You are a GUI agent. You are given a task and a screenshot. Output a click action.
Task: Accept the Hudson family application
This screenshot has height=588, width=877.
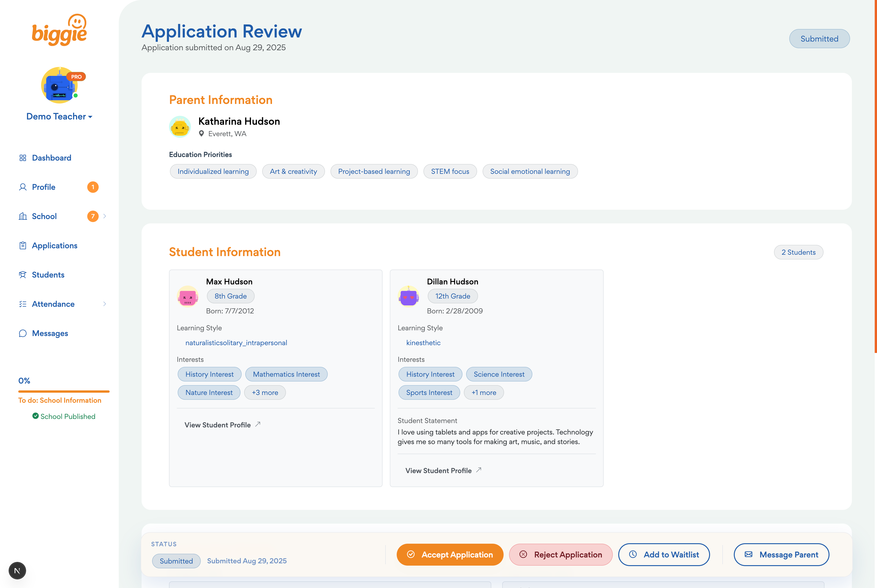(449, 555)
